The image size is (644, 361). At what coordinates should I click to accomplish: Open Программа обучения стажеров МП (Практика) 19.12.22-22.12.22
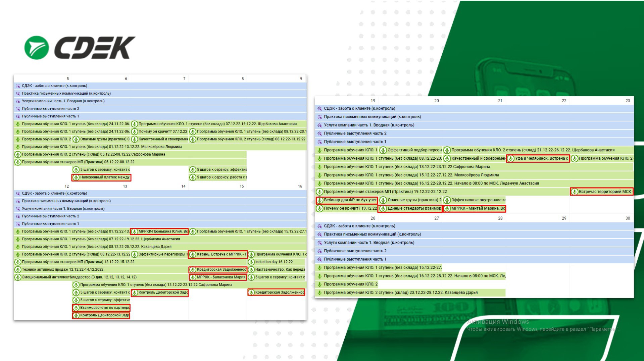coord(442,192)
